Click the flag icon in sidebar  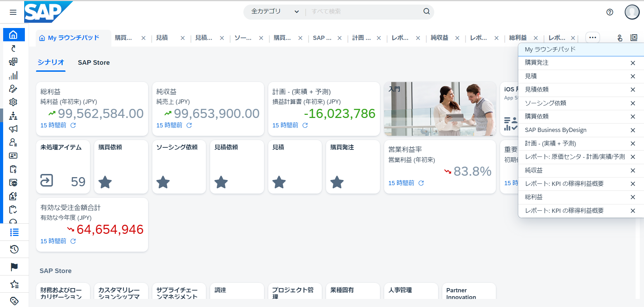(x=14, y=267)
